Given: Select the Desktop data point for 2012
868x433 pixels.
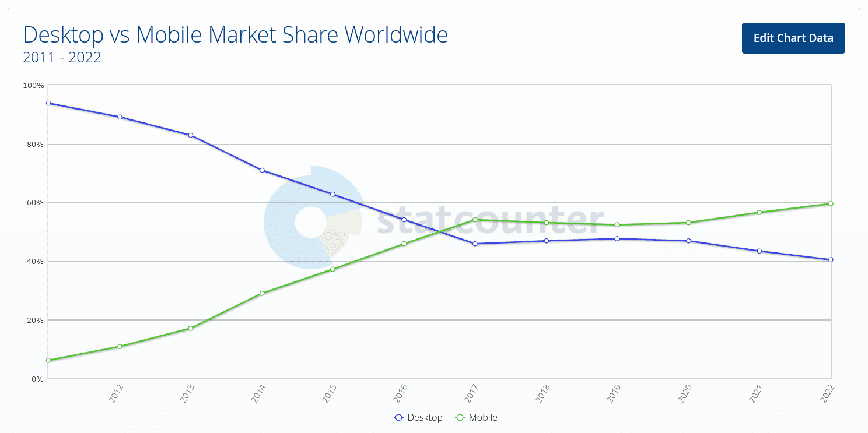Looking at the screenshot, I should [x=120, y=117].
